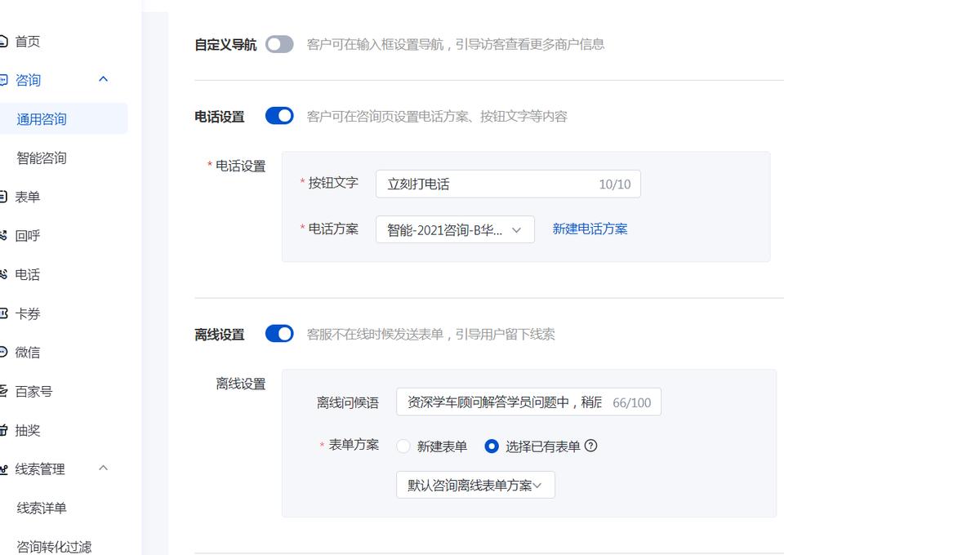Open the 首页 home icon in sidebar
This screenshot has height=555, width=980.
(4, 41)
